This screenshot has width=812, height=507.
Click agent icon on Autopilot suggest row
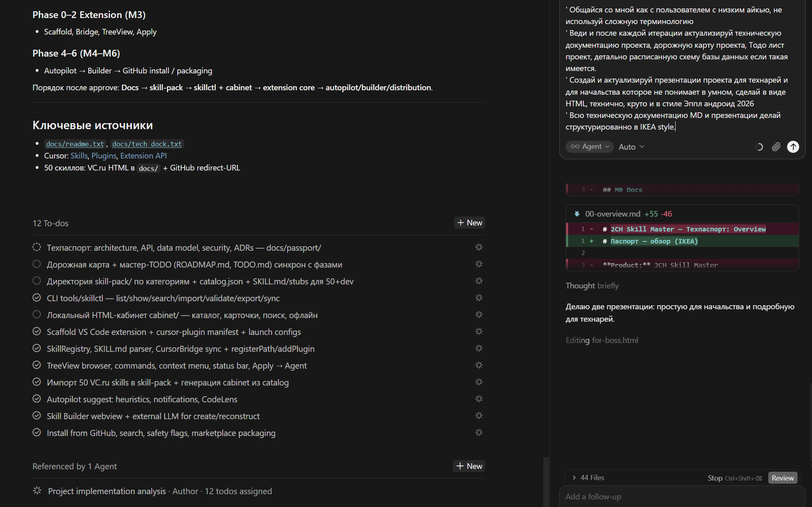[479, 399]
